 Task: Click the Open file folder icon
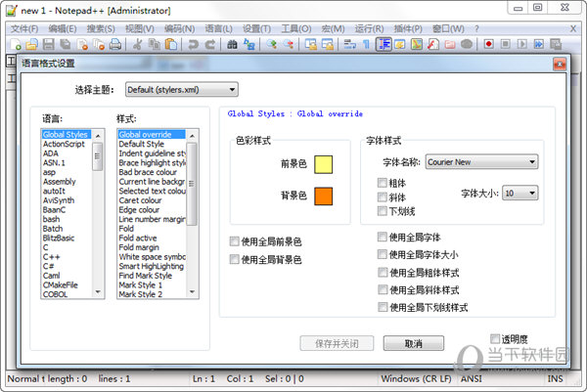tap(32, 45)
